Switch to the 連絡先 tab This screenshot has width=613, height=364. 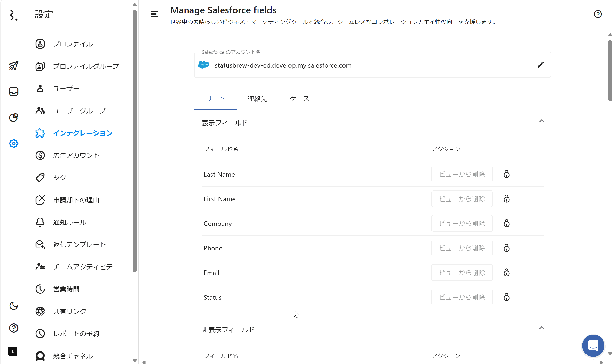click(x=257, y=99)
